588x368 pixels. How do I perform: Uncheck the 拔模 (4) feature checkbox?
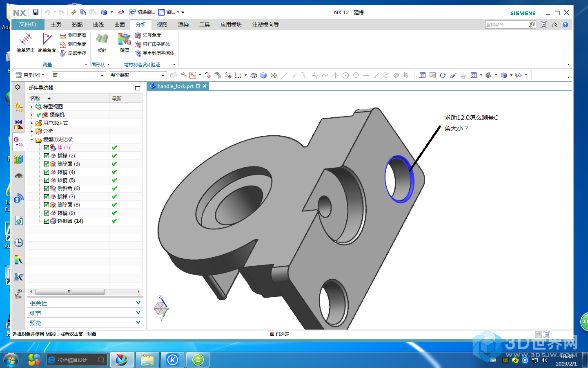pos(47,172)
